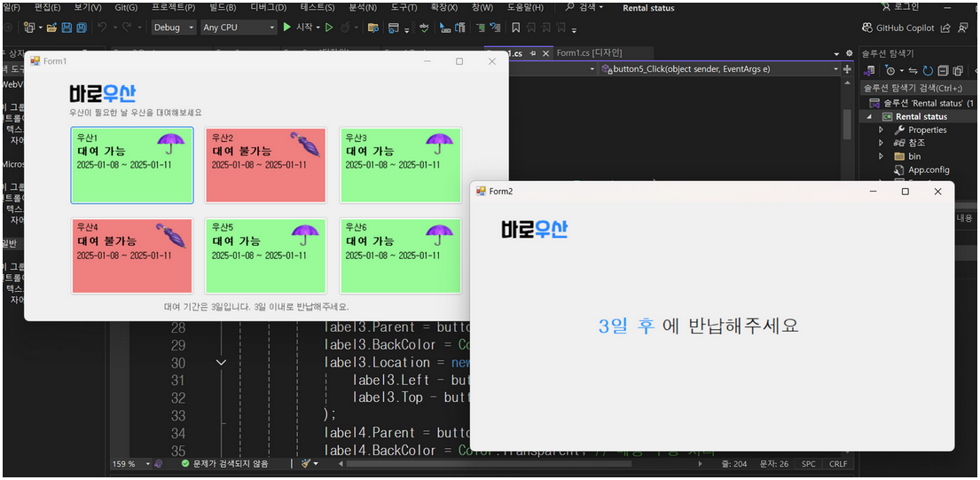Open the Any CPU platform dropdown
Image resolution: width=980 pixels, height=480 pixels.
pos(239,28)
